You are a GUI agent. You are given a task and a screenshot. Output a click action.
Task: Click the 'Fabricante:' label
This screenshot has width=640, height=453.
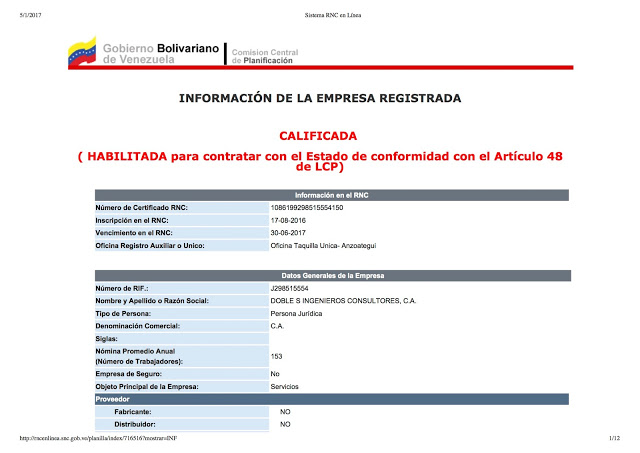[133, 412]
